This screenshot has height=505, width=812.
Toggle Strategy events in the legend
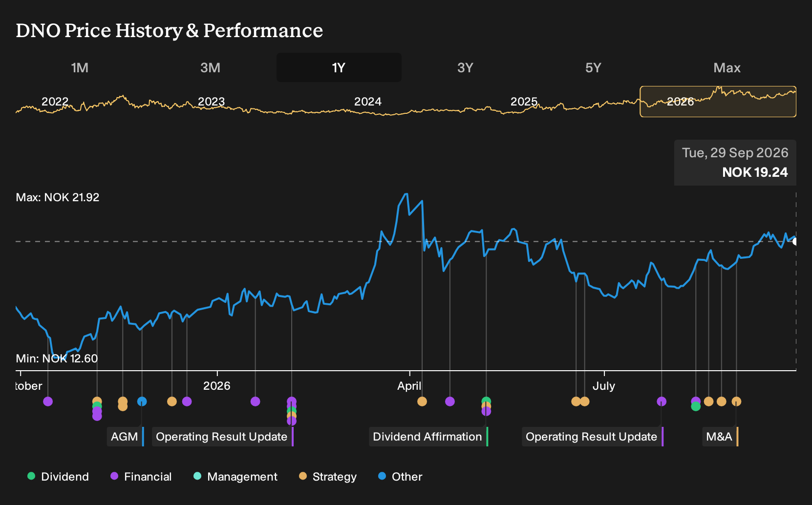(x=328, y=477)
